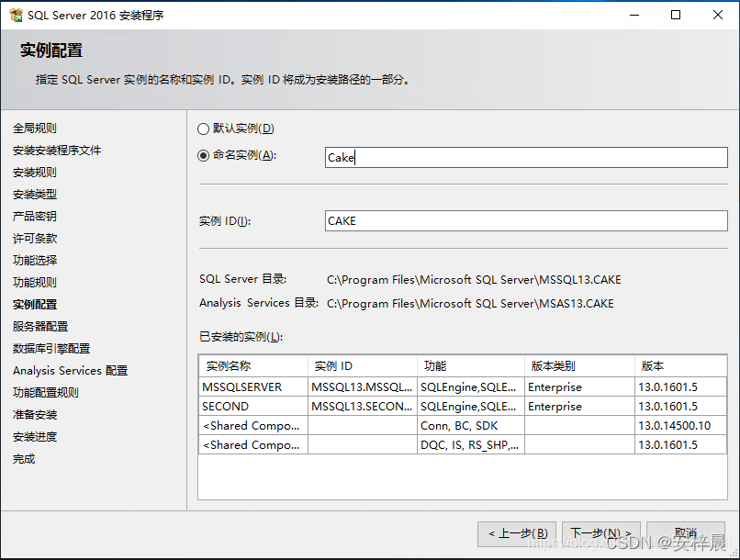Click Enterprise edition cell in MSSQLSERVER row
This screenshot has height=560, width=740.
click(x=579, y=386)
